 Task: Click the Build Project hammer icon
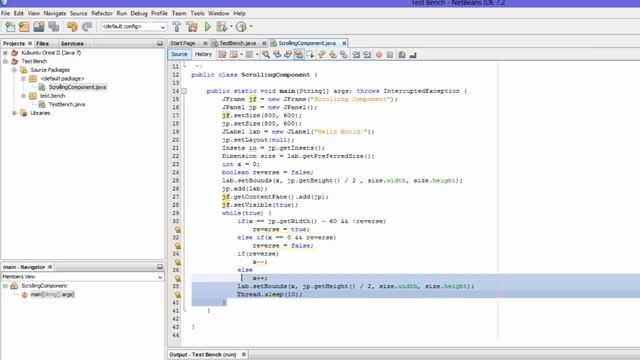click(177, 27)
